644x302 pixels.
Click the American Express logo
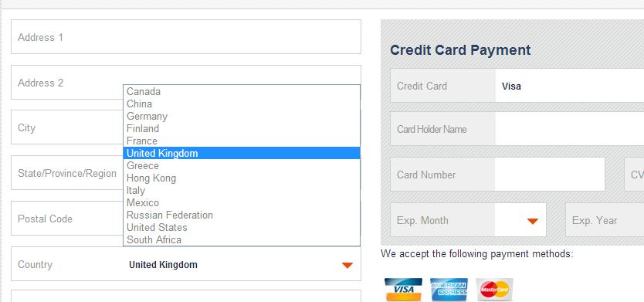click(449, 290)
